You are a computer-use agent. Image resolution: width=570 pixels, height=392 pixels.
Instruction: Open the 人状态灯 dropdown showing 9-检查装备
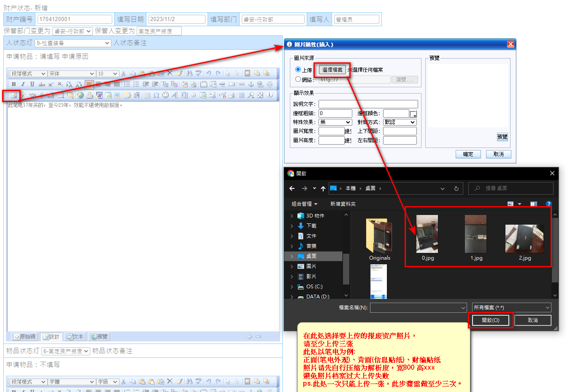coord(73,43)
